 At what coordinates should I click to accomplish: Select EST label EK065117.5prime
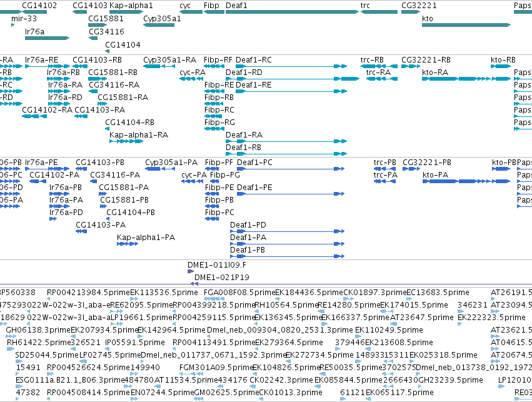pos(399,393)
